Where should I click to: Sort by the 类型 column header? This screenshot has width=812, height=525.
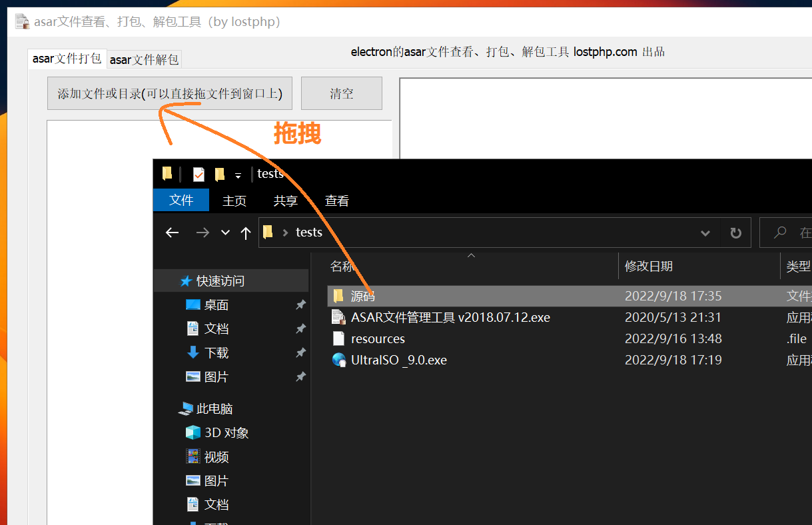pos(798,266)
